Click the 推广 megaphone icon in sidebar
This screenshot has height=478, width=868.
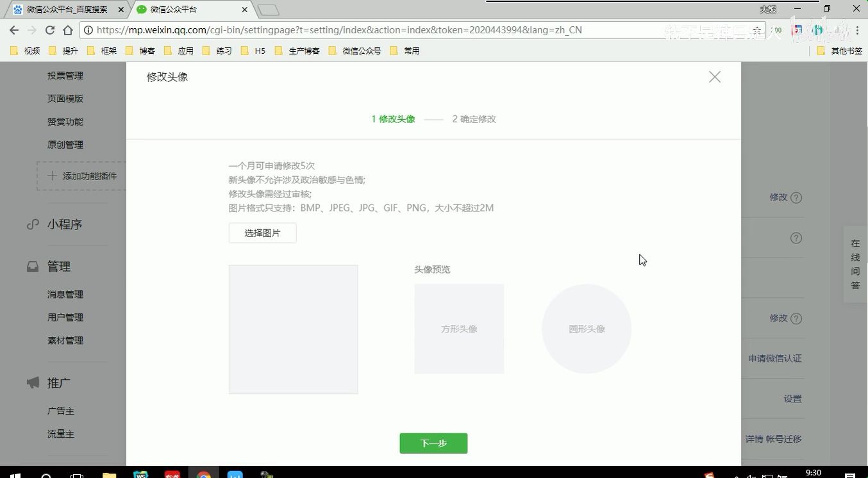[33, 383]
